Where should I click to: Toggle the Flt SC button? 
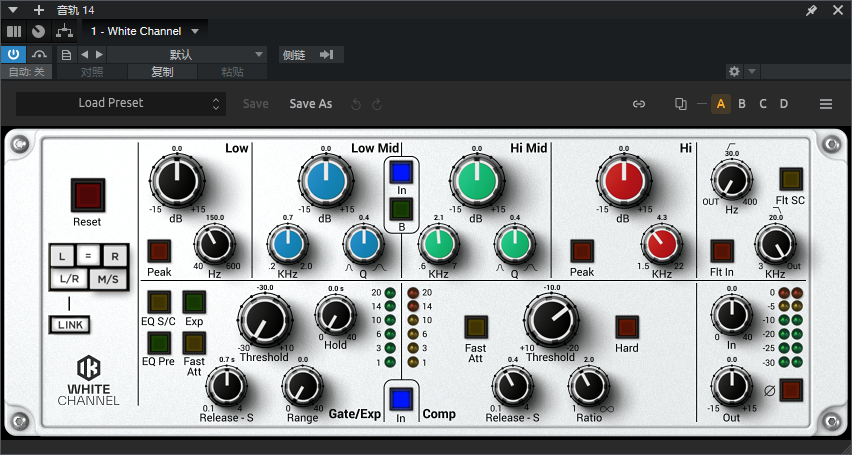pos(791,179)
